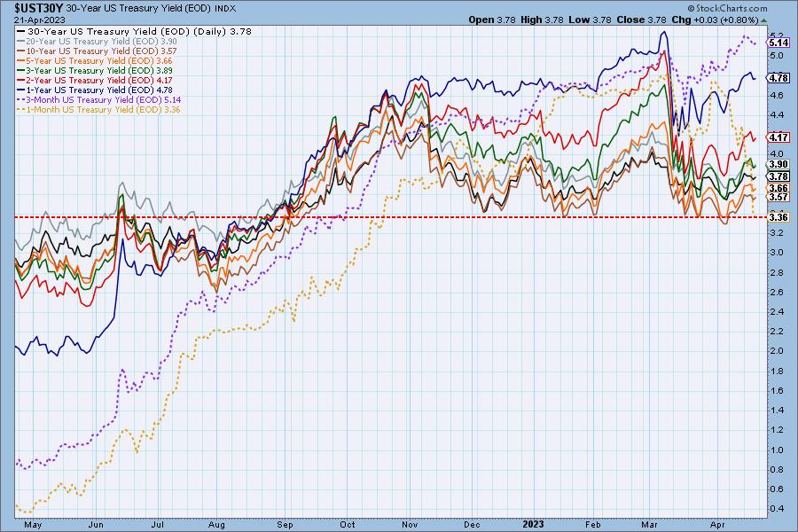Click the 4.78 price label on right axis

[x=778, y=78]
